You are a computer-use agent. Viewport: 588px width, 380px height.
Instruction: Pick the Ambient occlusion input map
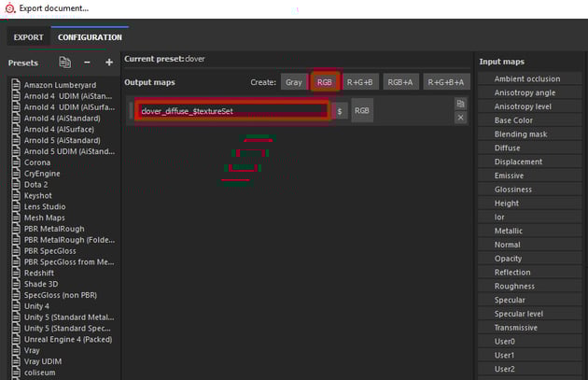click(x=529, y=78)
